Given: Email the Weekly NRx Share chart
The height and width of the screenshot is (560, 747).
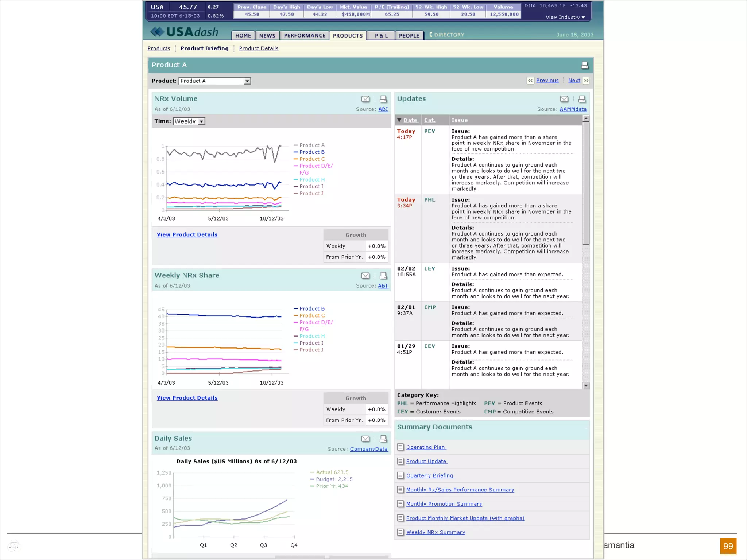Looking at the screenshot, I should [x=365, y=276].
